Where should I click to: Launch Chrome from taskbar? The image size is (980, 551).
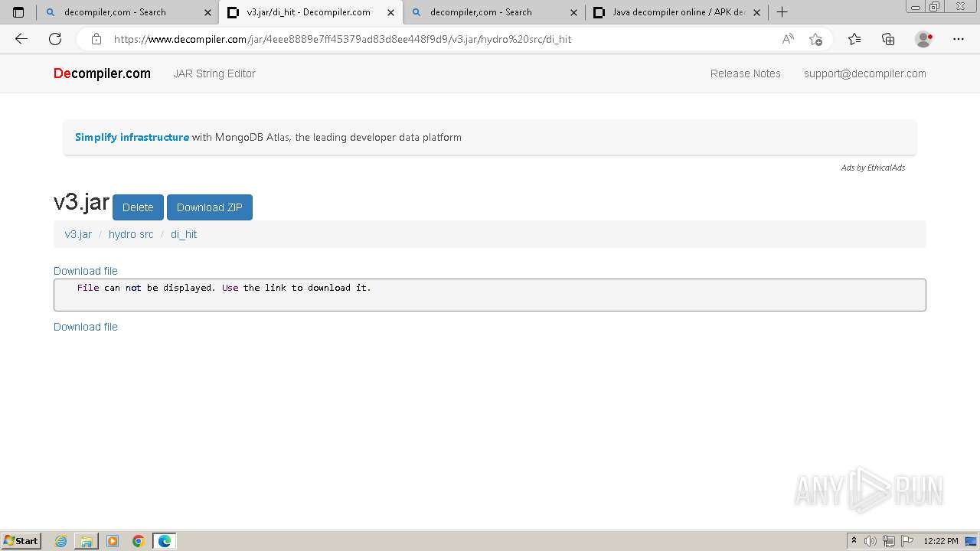coord(139,541)
